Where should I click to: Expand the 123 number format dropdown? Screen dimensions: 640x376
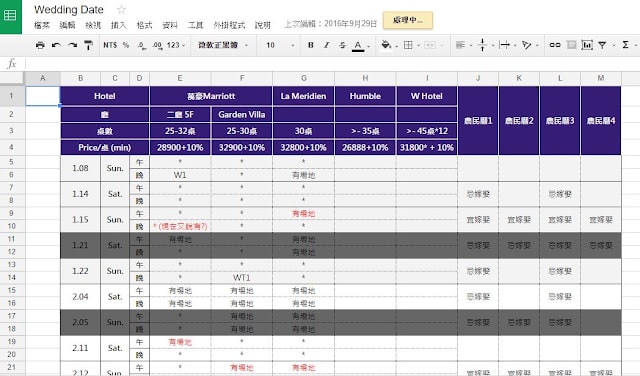point(176,45)
